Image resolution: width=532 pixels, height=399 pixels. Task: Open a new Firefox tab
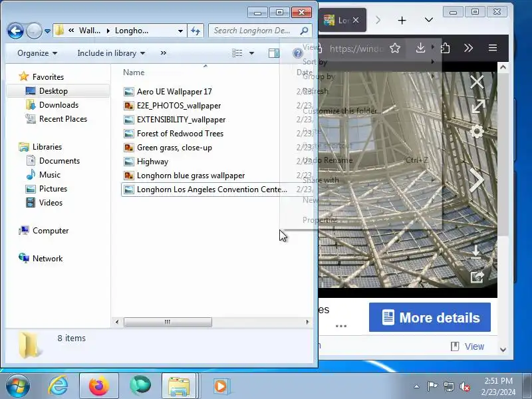(x=402, y=21)
